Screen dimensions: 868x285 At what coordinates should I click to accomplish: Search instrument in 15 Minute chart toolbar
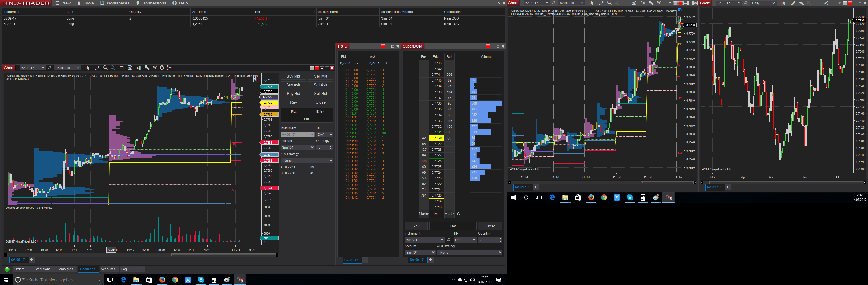[x=50, y=68]
